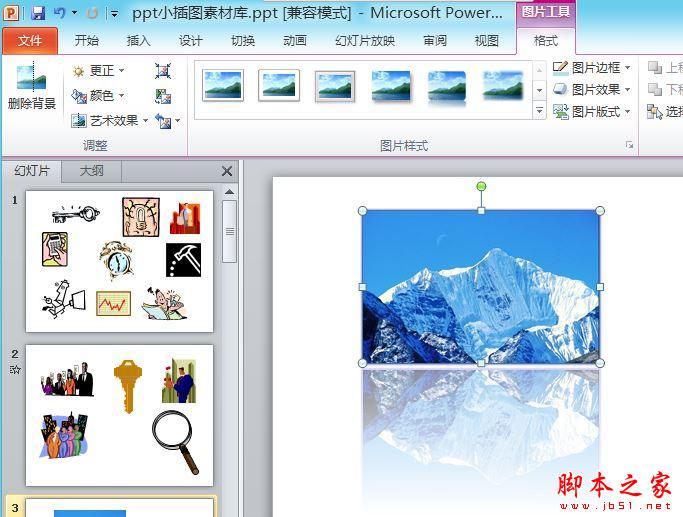
Task: Open the 图片边框 picture border dropdown
Action: point(592,68)
